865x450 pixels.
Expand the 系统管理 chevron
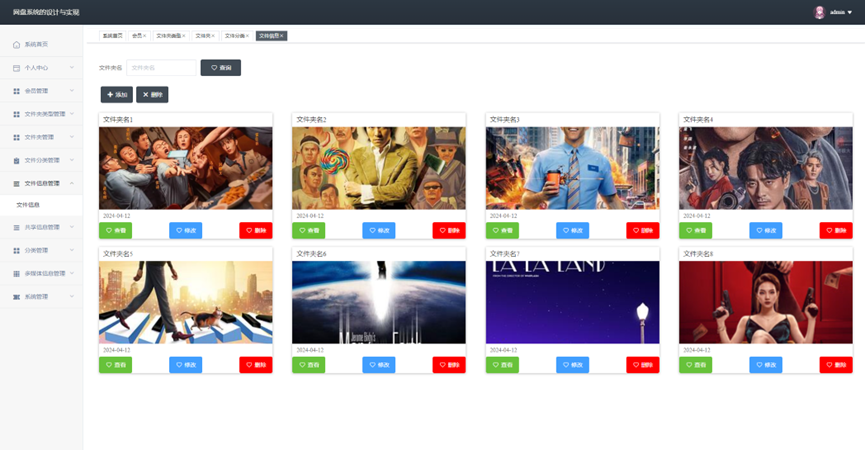[72, 296]
